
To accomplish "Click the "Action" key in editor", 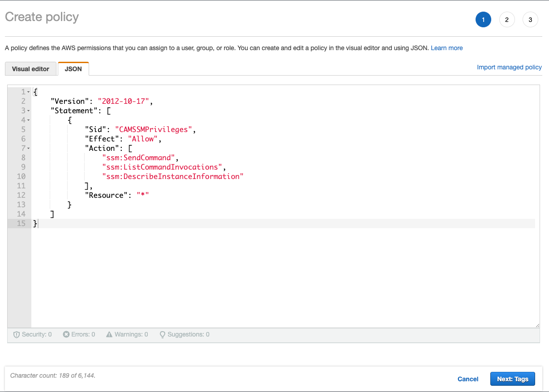I will pyautogui.click(x=102, y=148).
